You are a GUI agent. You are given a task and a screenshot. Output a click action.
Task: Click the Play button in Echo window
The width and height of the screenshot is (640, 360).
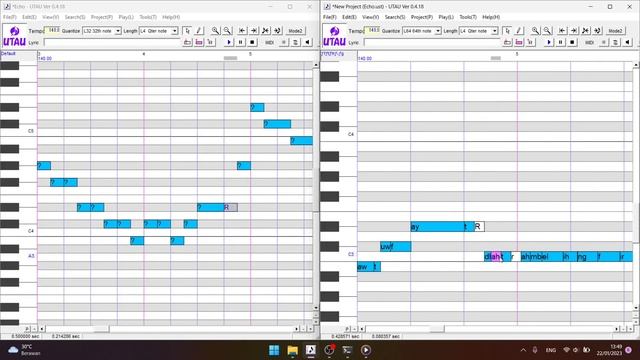pos(229,42)
